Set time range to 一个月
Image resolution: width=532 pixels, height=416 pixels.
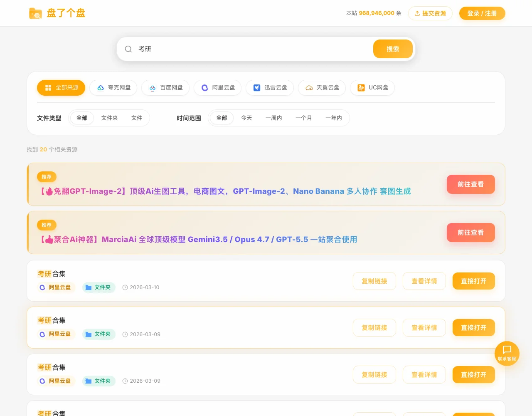(304, 118)
